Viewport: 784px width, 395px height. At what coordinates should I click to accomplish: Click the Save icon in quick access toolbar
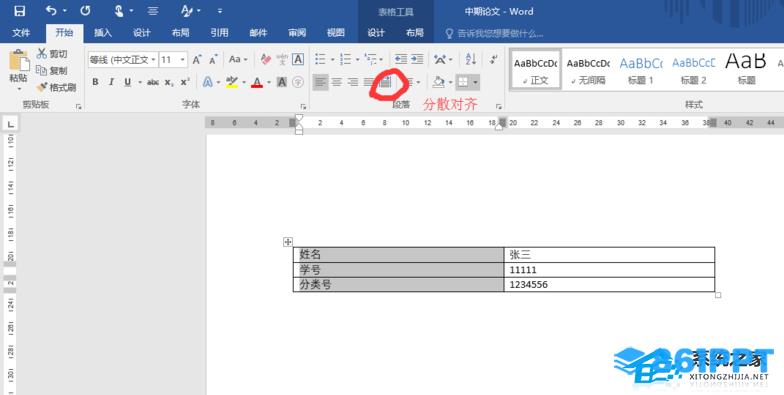(x=20, y=11)
